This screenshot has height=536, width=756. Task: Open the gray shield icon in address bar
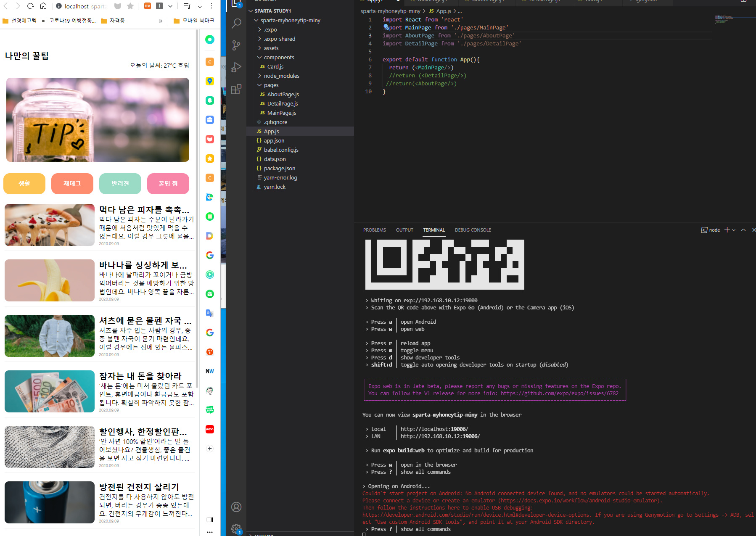click(x=118, y=6)
